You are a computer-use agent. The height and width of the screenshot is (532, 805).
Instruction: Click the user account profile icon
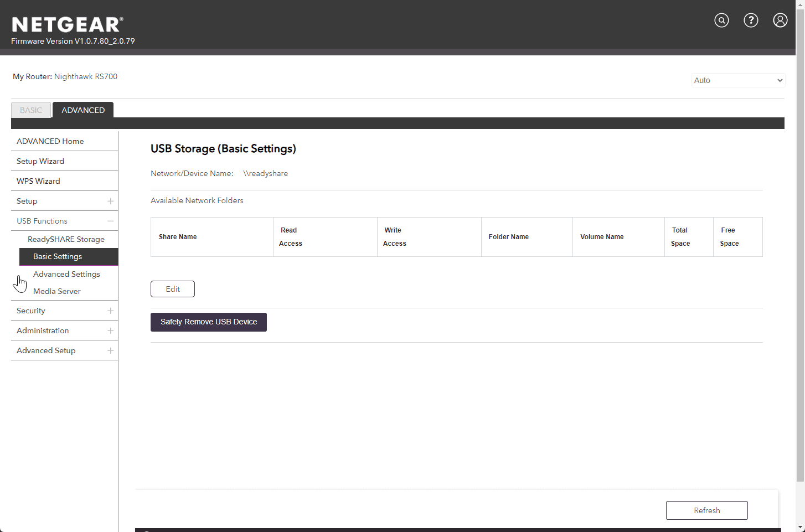tap(780, 20)
